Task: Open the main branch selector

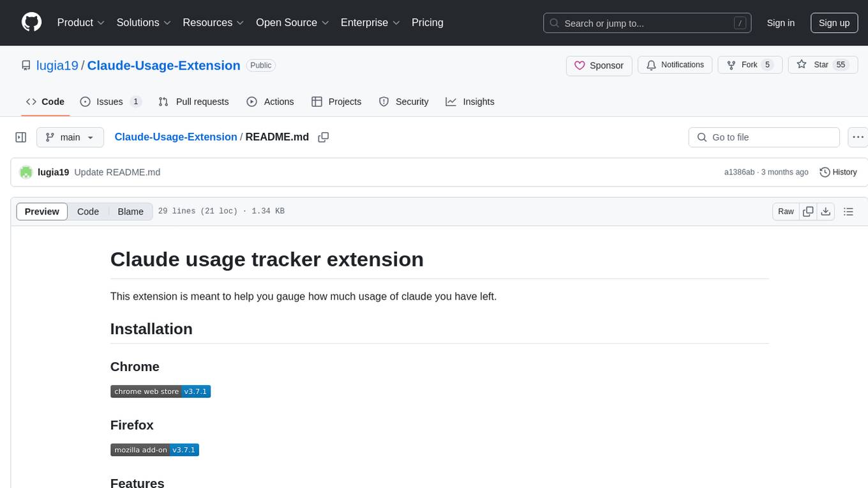Action: [70, 137]
